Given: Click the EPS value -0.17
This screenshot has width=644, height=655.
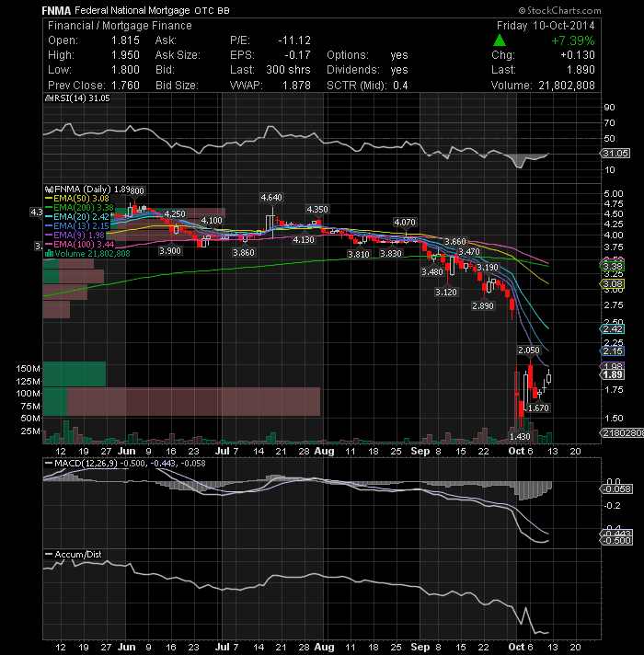Looking at the screenshot, I should (297, 55).
